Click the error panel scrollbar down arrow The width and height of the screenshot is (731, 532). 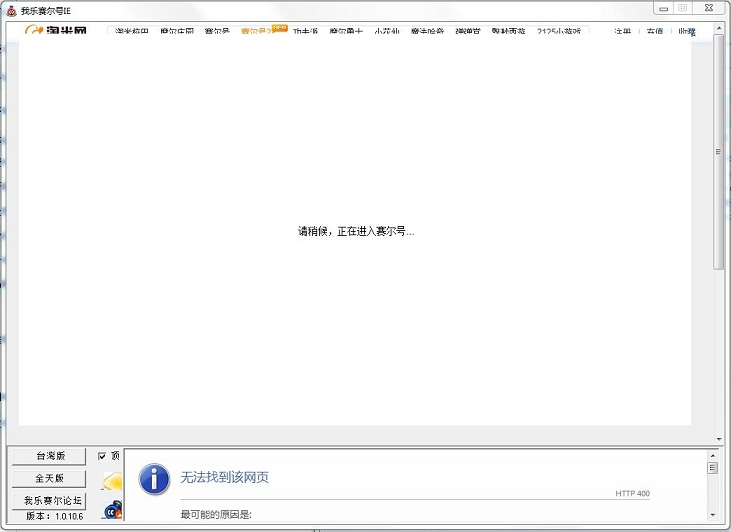pyautogui.click(x=712, y=515)
